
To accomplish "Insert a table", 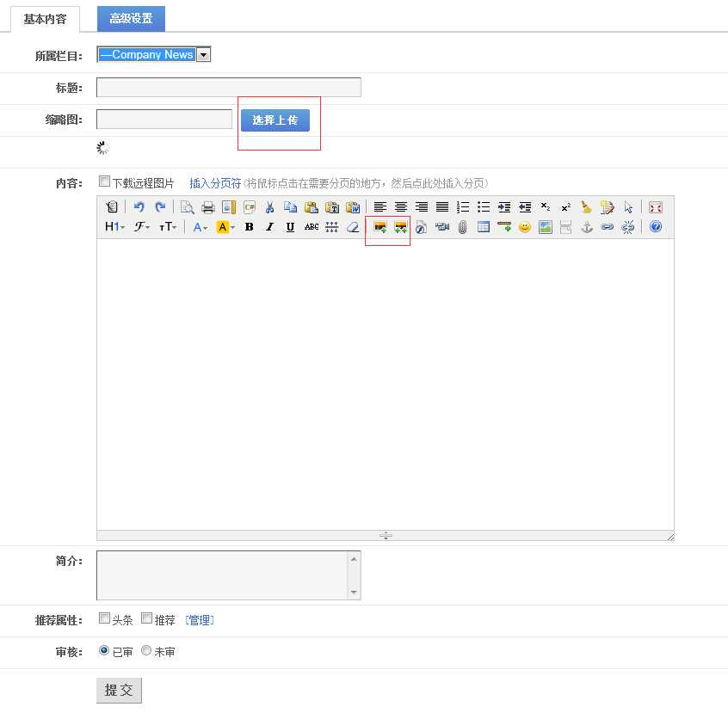I will tap(484, 227).
